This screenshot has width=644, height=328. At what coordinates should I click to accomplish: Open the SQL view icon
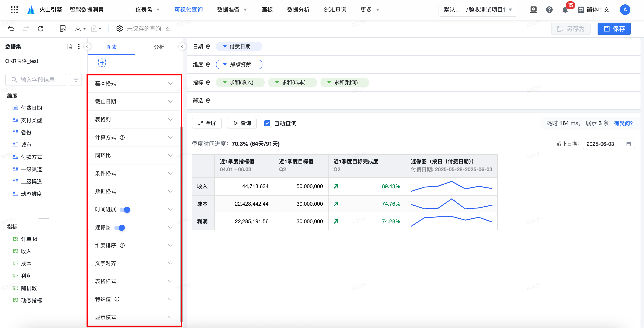pyautogui.click(x=63, y=29)
